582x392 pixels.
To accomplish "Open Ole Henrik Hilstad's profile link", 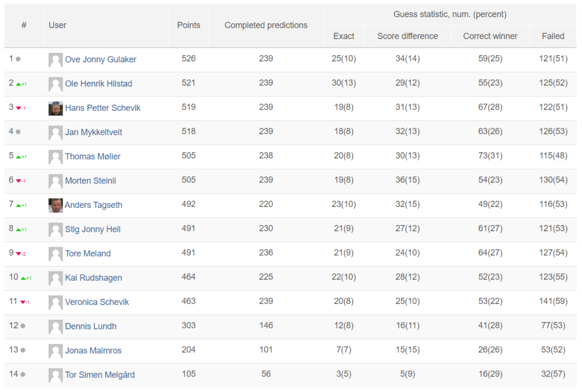I will coord(98,84).
